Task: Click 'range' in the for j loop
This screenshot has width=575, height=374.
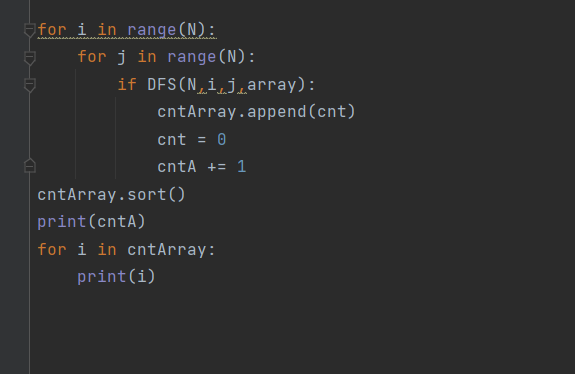Action: [x=191, y=57]
